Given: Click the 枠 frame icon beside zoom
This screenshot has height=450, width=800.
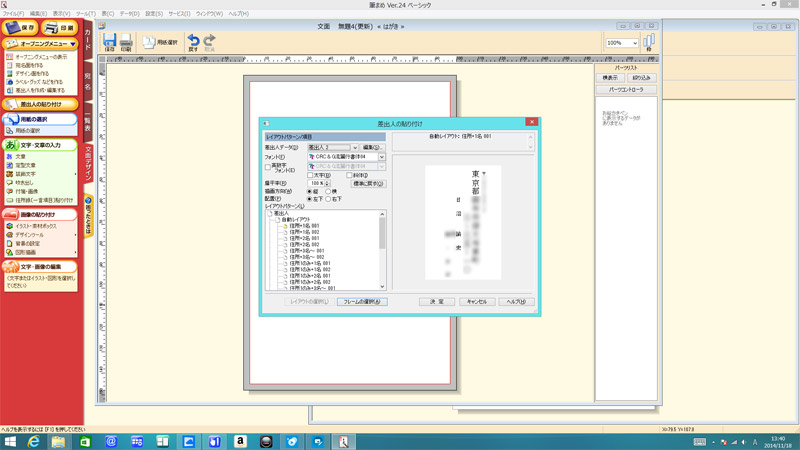Looking at the screenshot, I should (x=649, y=42).
